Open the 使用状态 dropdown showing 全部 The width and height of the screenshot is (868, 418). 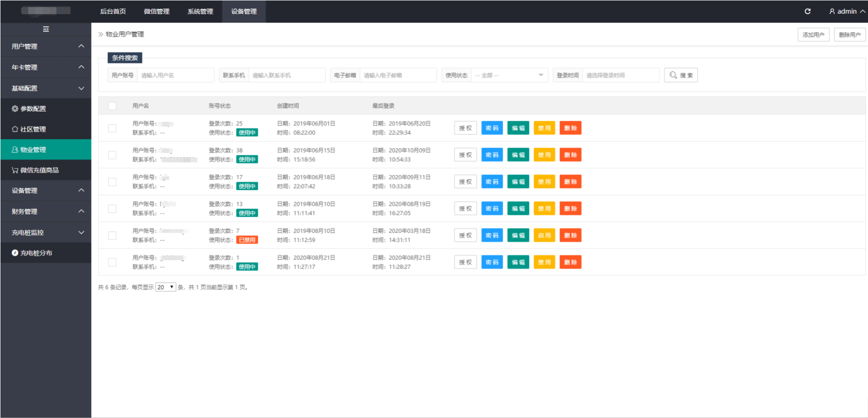tap(509, 75)
